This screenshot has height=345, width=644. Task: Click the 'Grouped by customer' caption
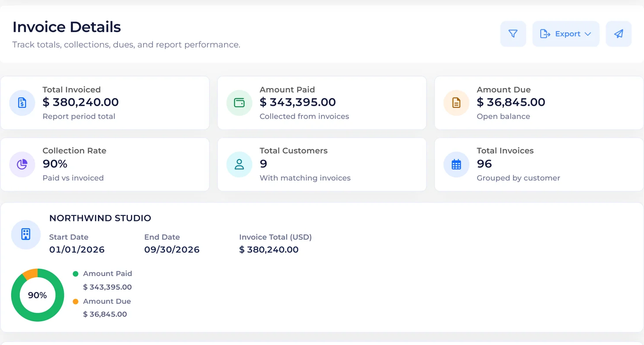519,178
